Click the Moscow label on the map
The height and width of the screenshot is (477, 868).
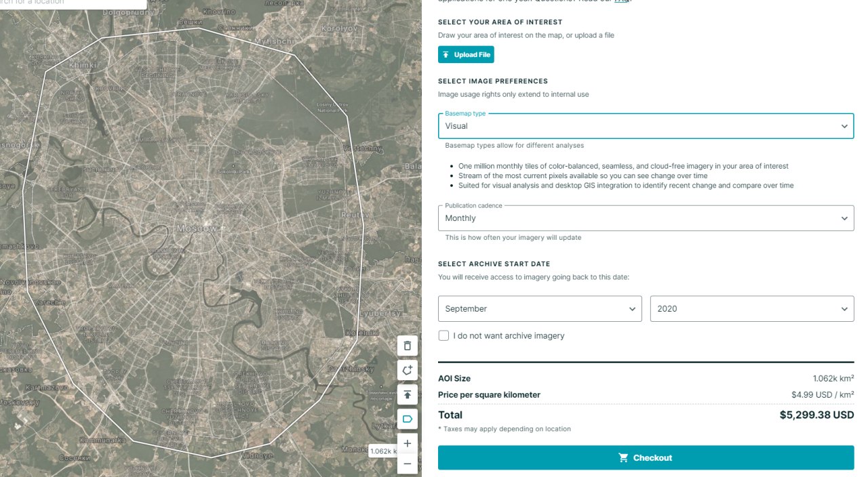pos(197,228)
